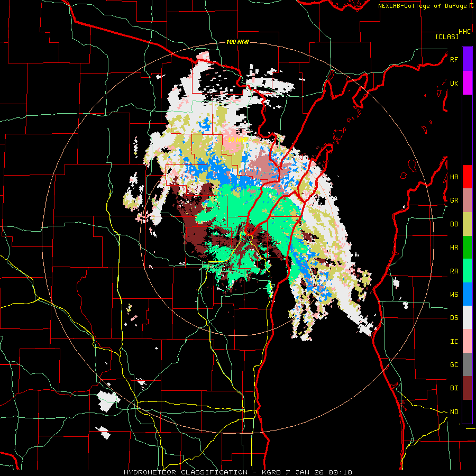Click the HR dark green legend swatch
476x476 pixels.
click(467, 247)
